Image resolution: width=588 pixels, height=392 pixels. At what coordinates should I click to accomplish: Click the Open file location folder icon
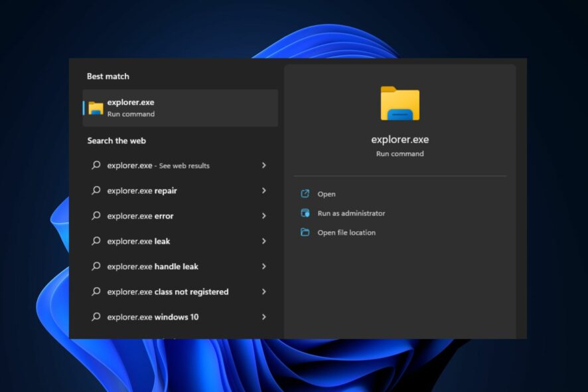pyautogui.click(x=305, y=232)
